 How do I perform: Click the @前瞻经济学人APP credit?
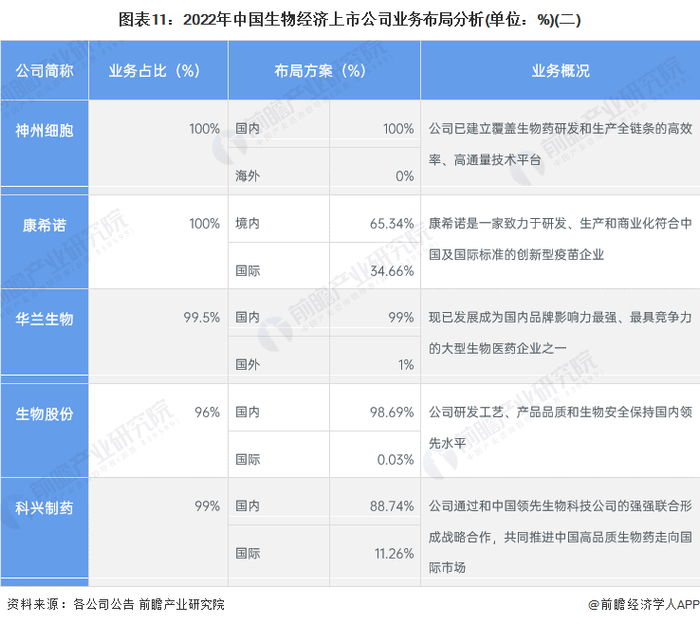(x=644, y=604)
